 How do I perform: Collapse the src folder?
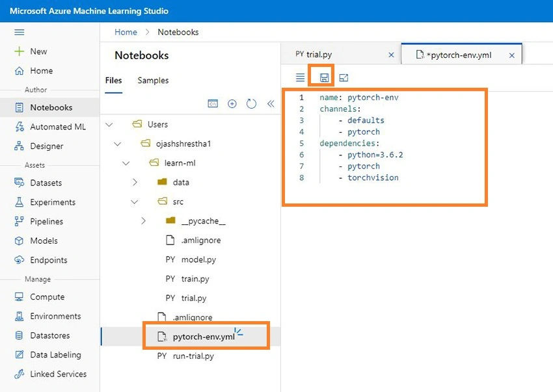pyautogui.click(x=135, y=202)
